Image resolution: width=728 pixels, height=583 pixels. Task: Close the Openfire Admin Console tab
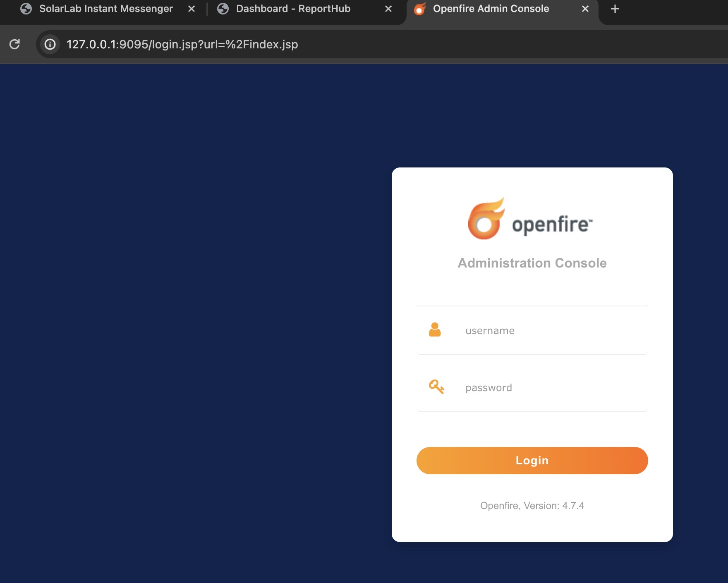(585, 9)
